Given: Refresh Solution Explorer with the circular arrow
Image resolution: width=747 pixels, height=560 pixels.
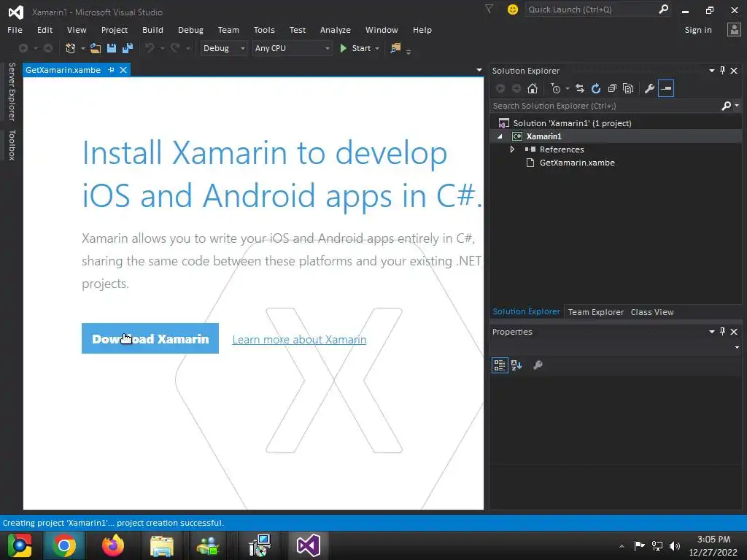Looking at the screenshot, I should tap(596, 88).
